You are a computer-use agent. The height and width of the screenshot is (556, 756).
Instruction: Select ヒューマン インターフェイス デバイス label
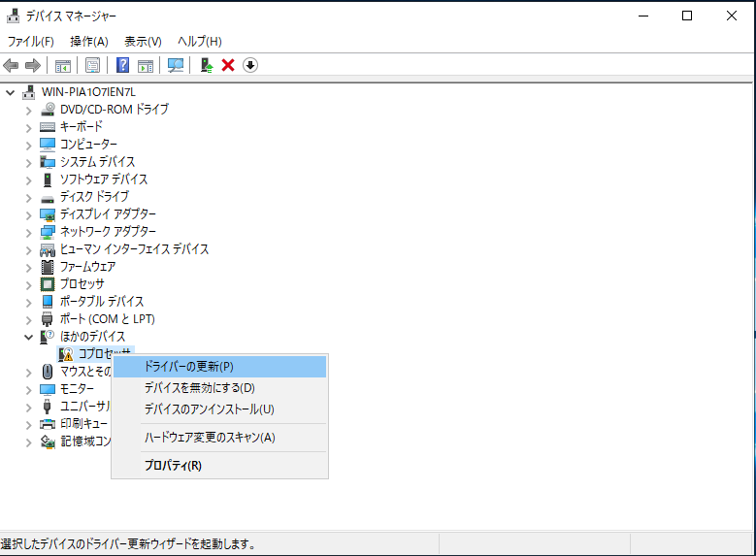(x=134, y=249)
